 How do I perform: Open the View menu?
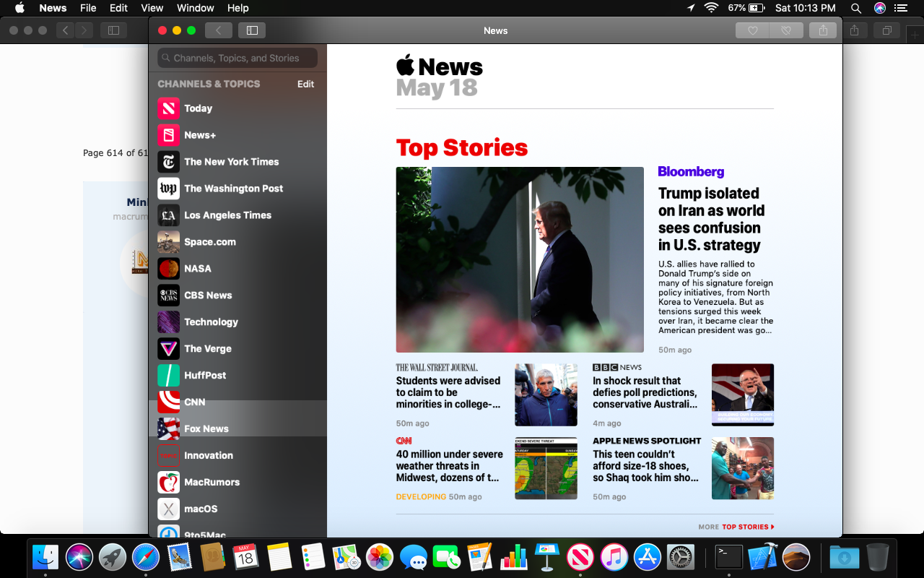tap(152, 8)
